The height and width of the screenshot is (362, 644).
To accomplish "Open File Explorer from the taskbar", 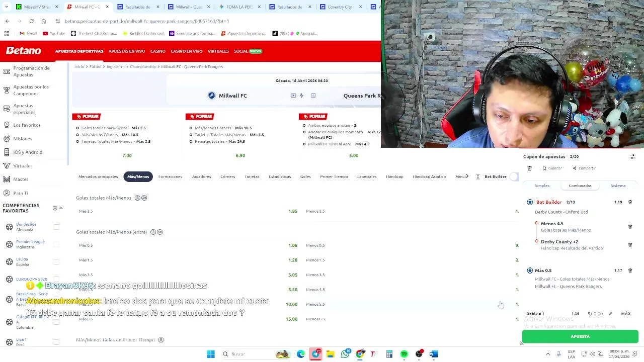I will [x=331, y=354].
